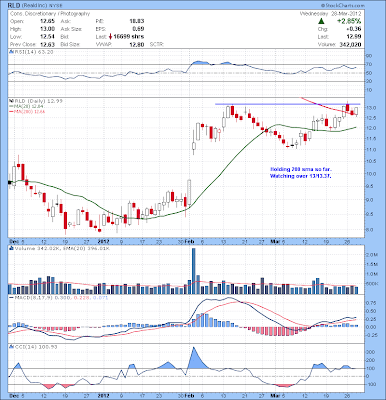Click the right-side Last value 12.99
This screenshot has height=400, width=386.
(x=354, y=37)
